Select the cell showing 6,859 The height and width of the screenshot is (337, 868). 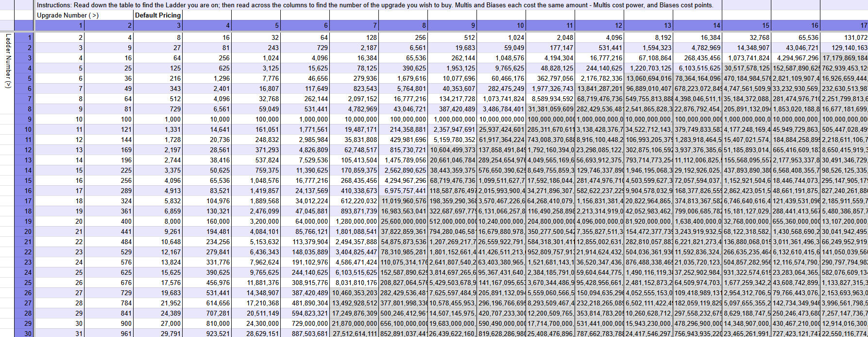(x=158, y=211)
